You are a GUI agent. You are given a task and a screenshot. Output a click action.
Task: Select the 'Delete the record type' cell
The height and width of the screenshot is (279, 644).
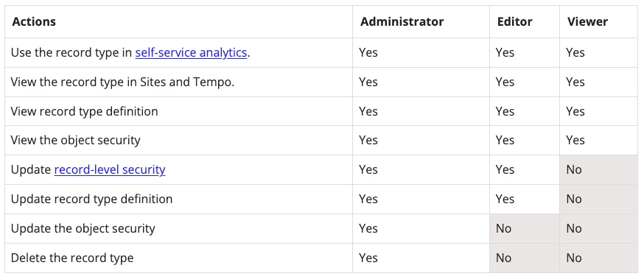tap(178, 258)
